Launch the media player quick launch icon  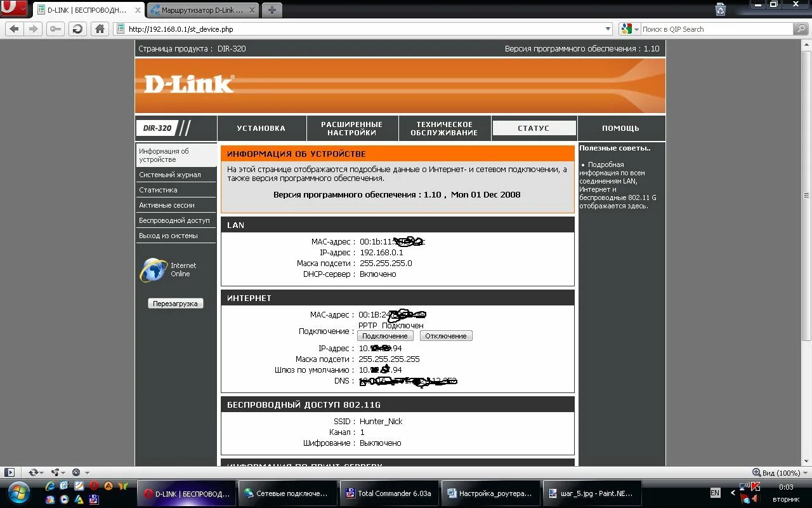click(65, 500)
